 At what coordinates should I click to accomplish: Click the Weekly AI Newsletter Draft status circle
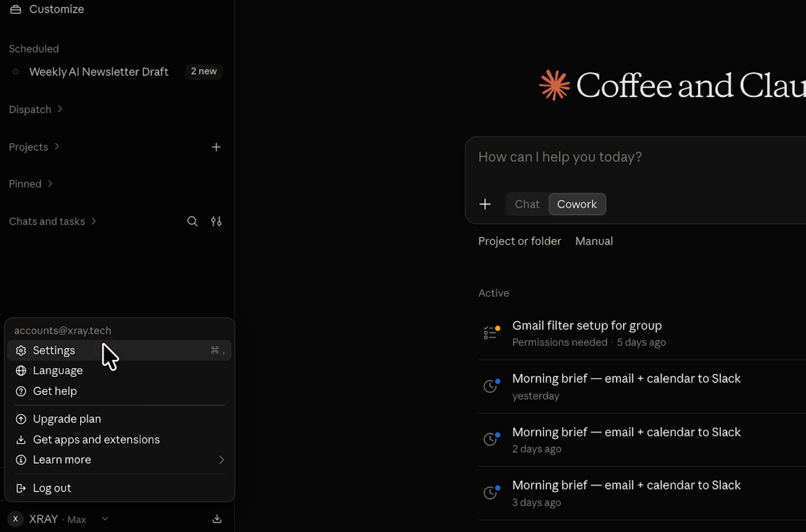16,72
